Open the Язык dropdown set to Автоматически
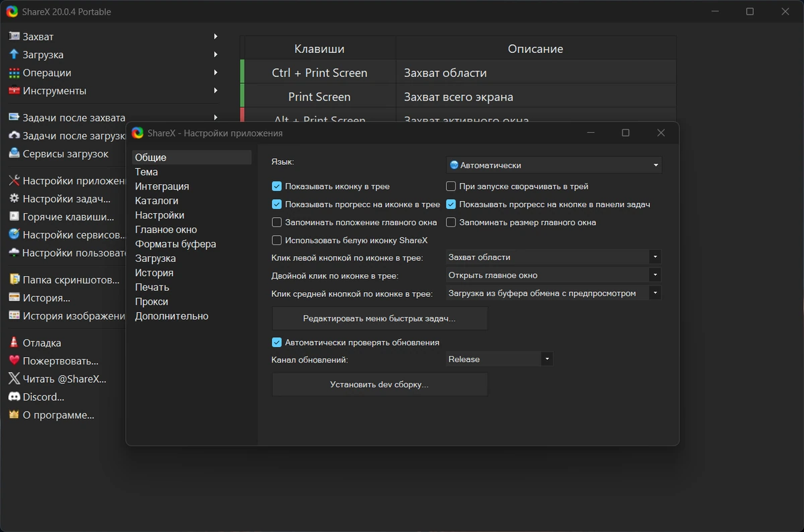Image resolution: width=804 pixels, height=532 pixels. click(x=554, y=165)
